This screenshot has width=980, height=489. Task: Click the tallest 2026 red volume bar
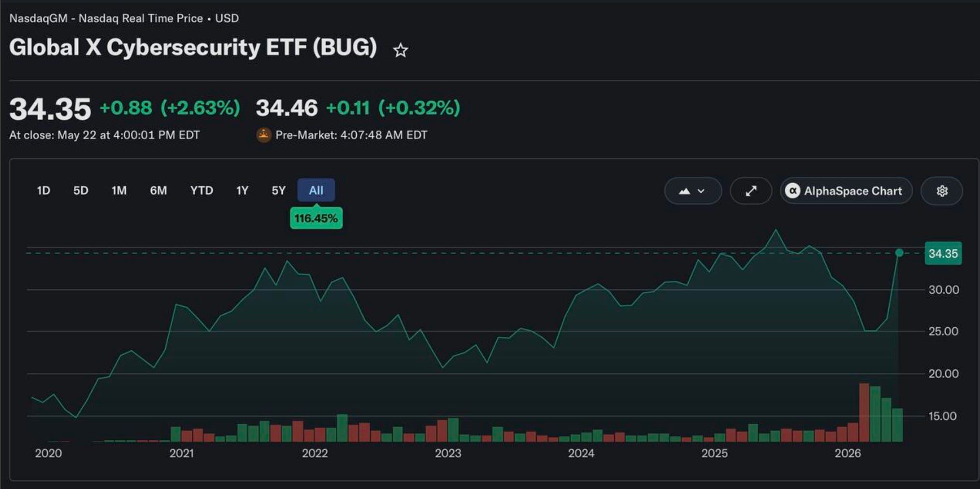[864, 412]
